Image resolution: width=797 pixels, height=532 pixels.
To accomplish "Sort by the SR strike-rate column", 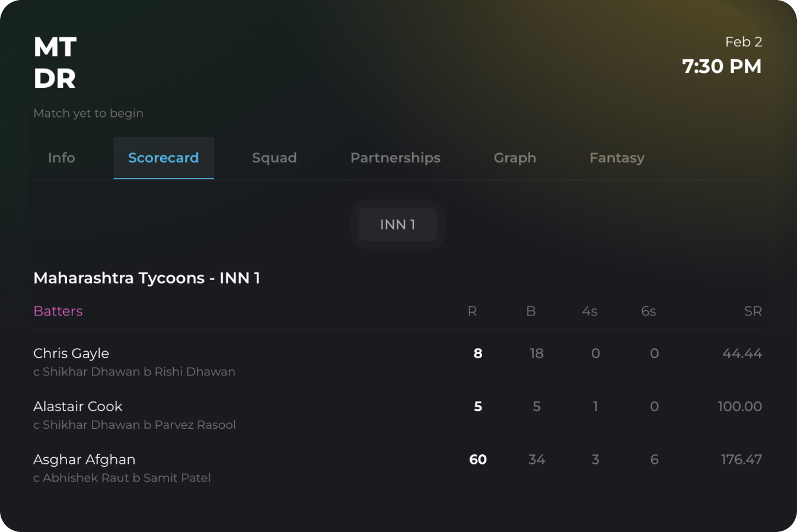I will pos(754,311).
